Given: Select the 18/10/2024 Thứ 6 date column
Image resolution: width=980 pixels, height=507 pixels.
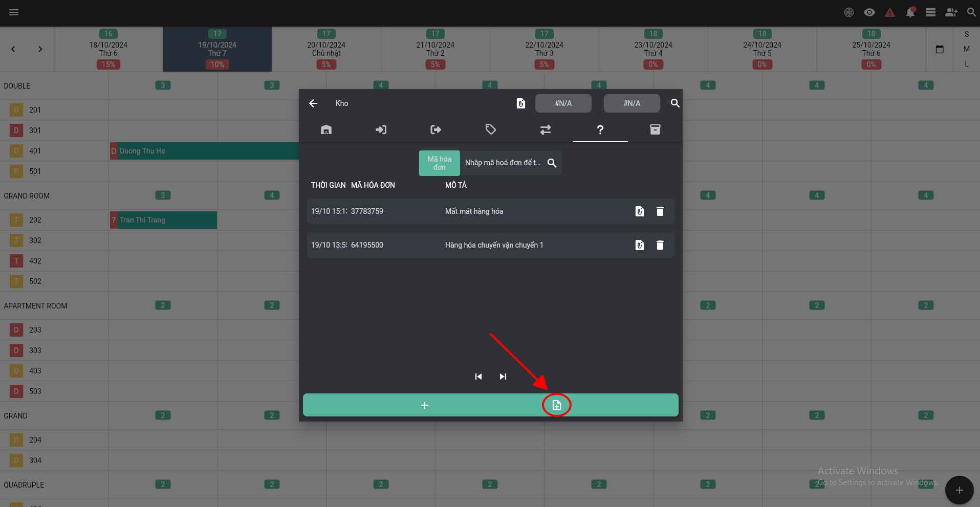Looking at the screenshot, I should click(108, 49).
